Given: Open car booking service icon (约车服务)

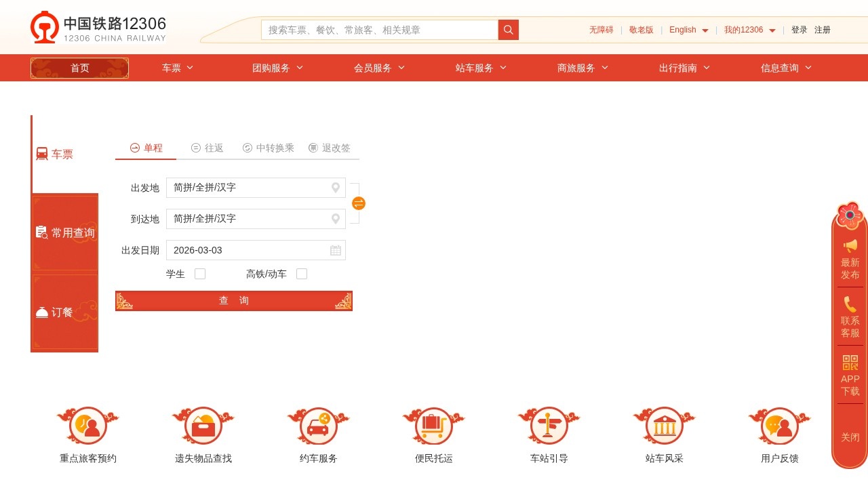Looking at the screenshot, I should click(x=318, y=426).
